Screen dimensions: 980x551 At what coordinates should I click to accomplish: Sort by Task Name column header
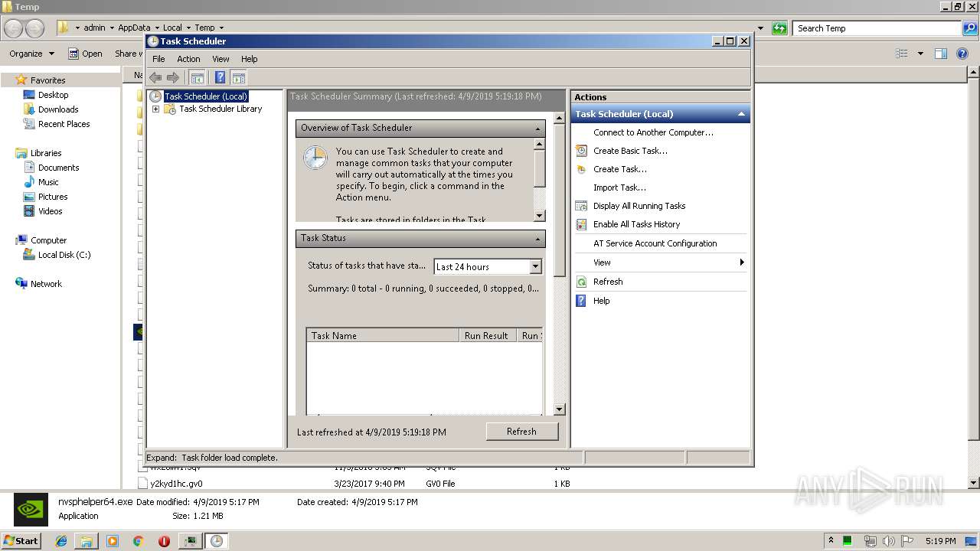383,336
